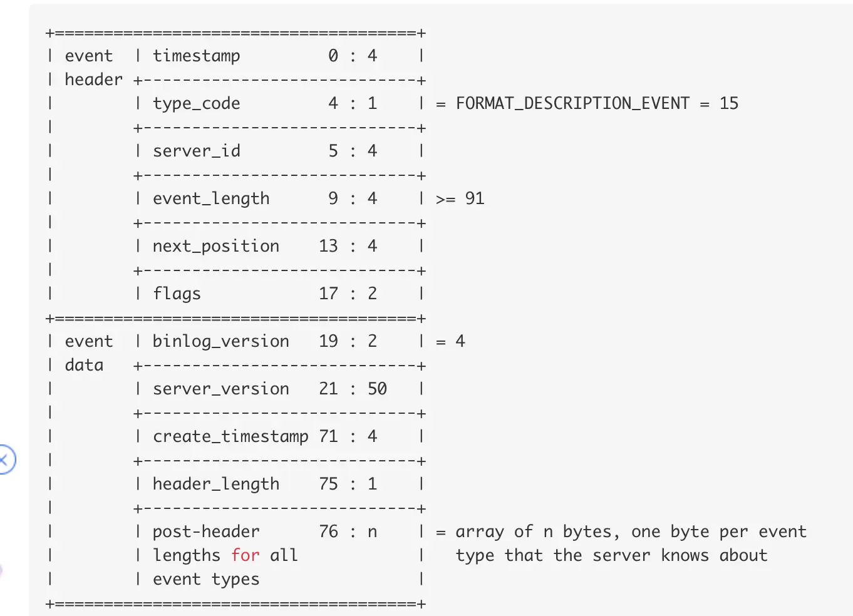Click the red 'for' keyword
Viewport: 853px width, 616px height.
coord(245,555)
